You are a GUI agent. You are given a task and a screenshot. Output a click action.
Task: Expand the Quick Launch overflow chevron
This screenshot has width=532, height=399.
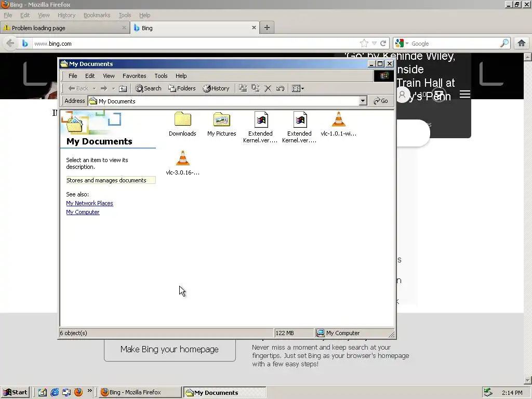(89, 391)
